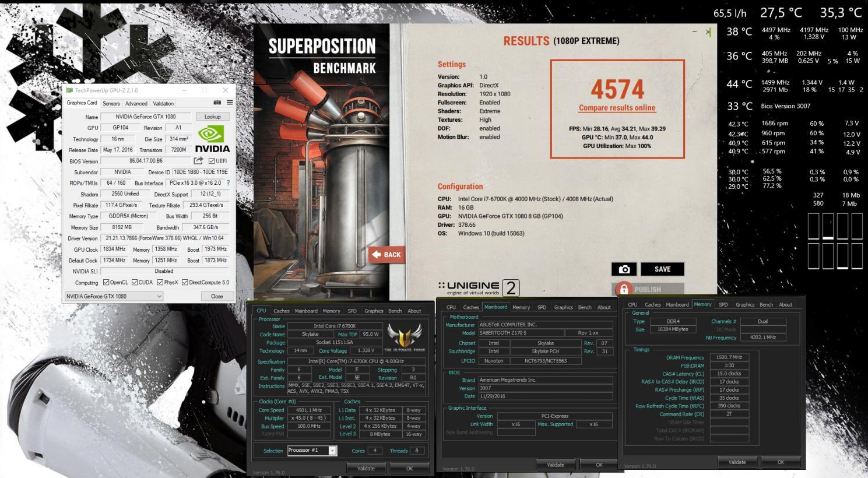Image resolution: width=868 pixels, height=478 pixels.
Task: Open Caches tab in CPU-Z CPU window
Action: pos(282,311)
